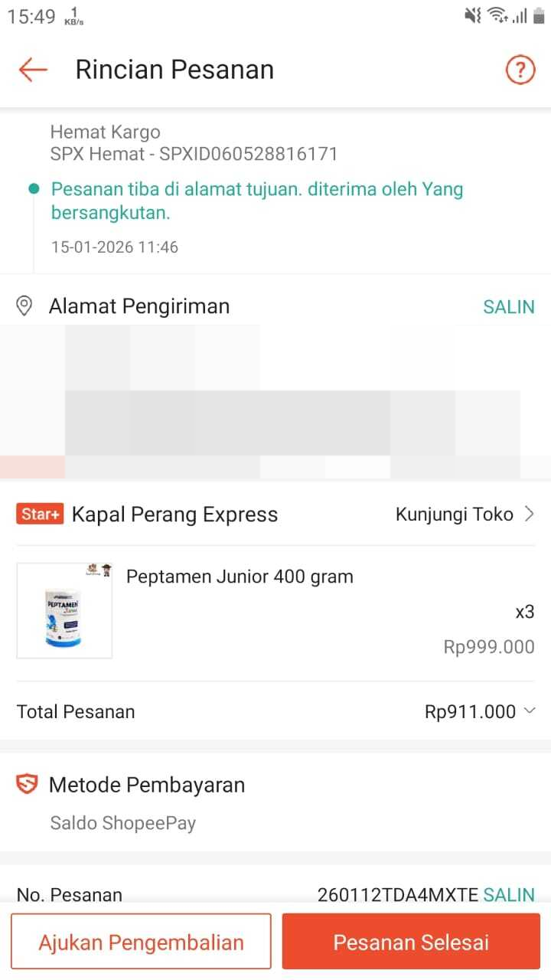
Task: Tap the muted sound status icon
Action: [x=473, y=15]
